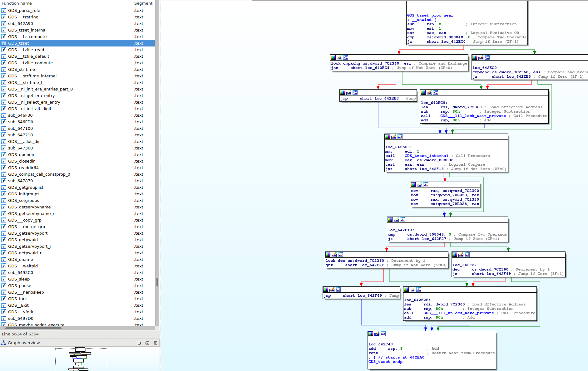Maximize the Graph overview panel
This screenshot has height=371, width=588.
pos(139,343)
